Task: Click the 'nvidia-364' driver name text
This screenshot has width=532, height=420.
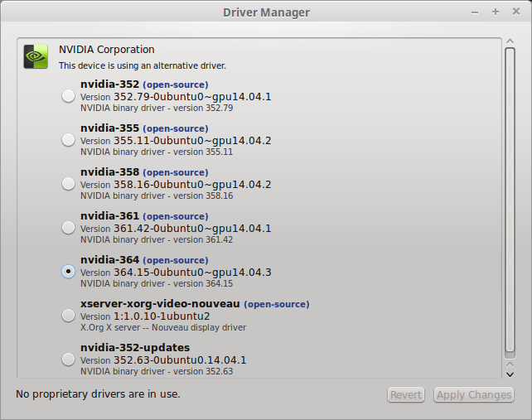Action: point(109,259)
